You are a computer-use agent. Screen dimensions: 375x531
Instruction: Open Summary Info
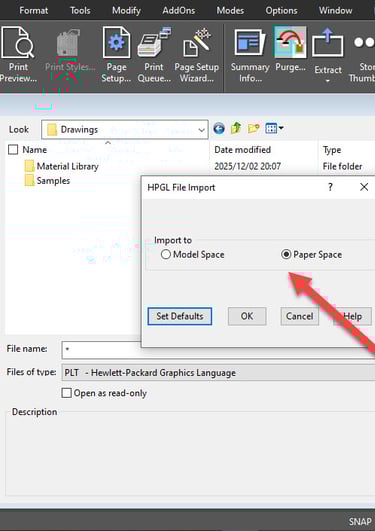click(x=250, y=55)
